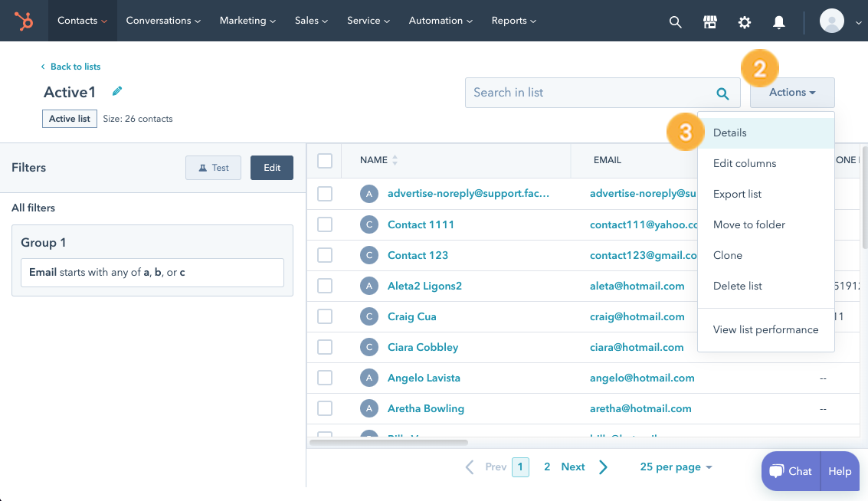Image resolution: width=868 pixels, height=501 pixels.
Task: Open the Marketing nav dropdown
Action: (247, 21)
